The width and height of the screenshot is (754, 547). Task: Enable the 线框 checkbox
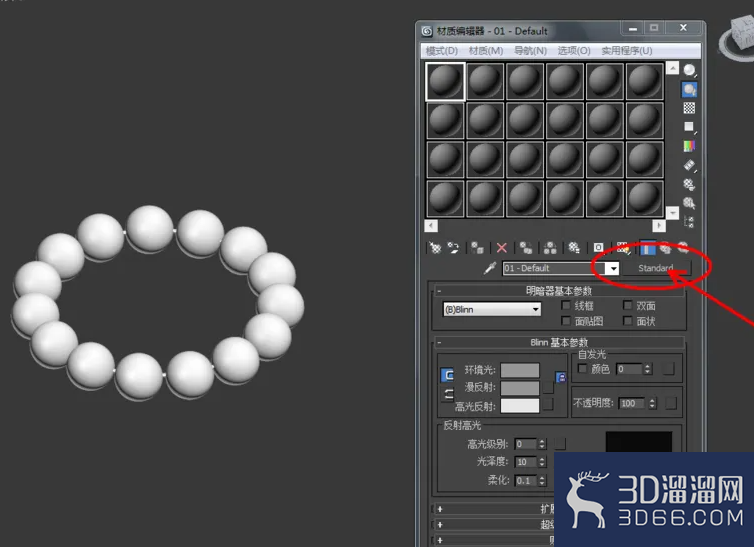pos(566,305)
